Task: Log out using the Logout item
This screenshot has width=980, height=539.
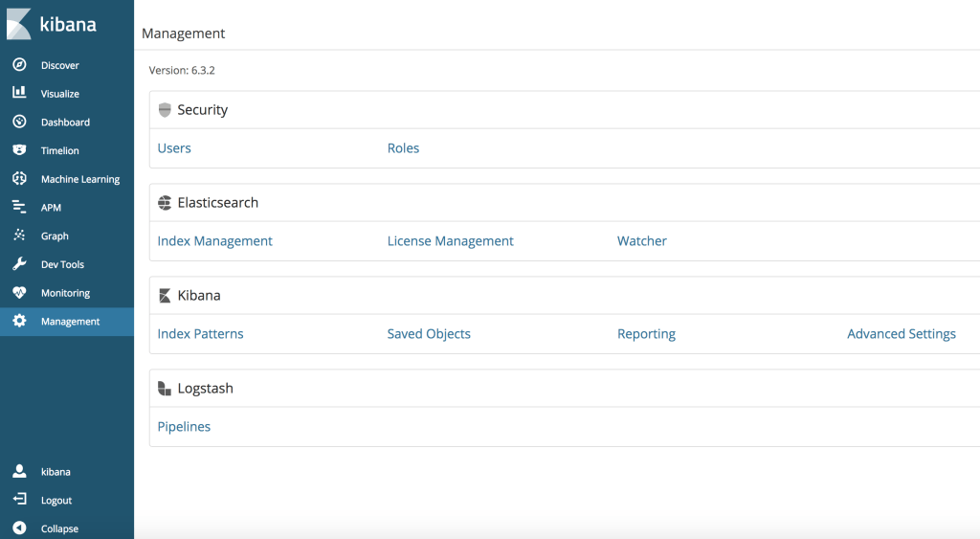Action: [x=56, y=500]
